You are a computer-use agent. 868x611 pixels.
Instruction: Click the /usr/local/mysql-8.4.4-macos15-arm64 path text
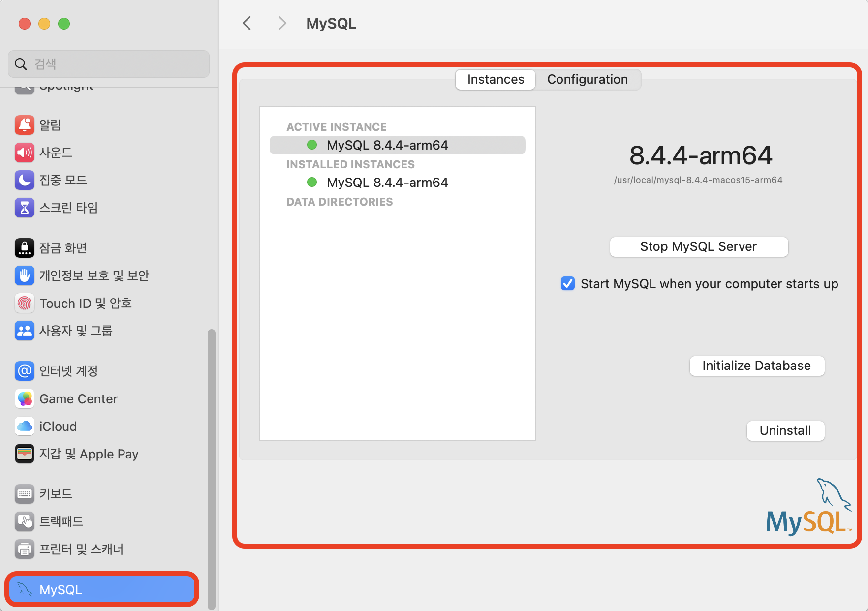point(698,180)
